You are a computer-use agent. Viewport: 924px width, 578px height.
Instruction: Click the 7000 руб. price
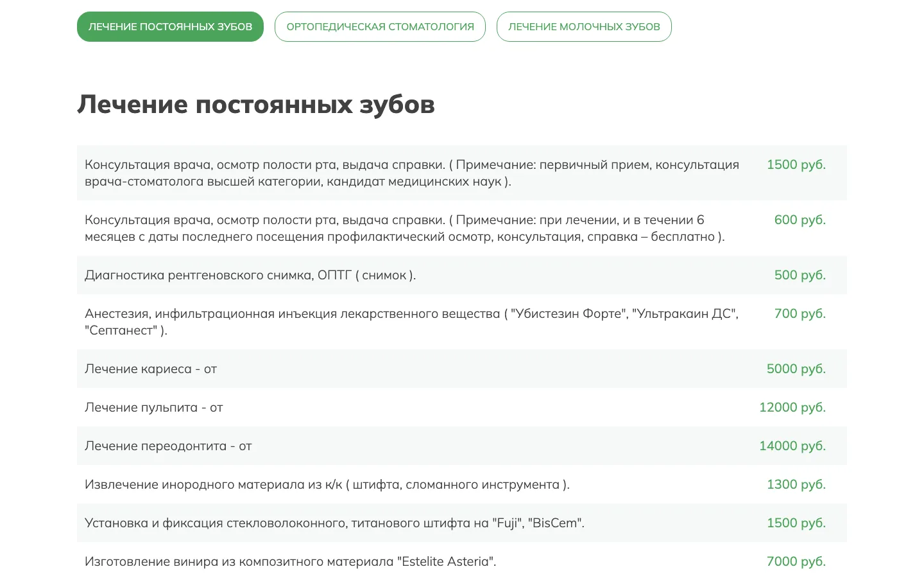796,561
